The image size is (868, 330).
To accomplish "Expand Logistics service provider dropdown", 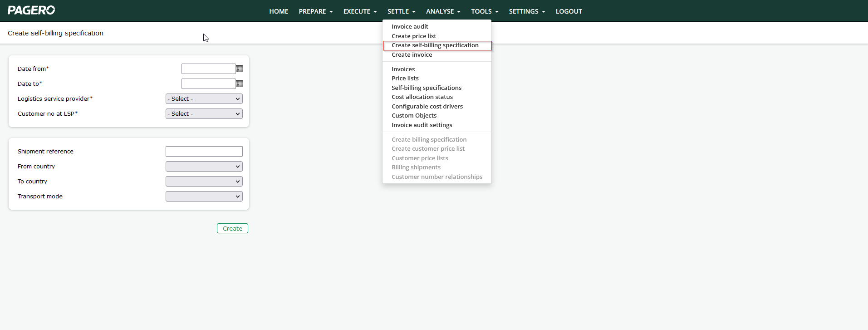I will [204, 99].
